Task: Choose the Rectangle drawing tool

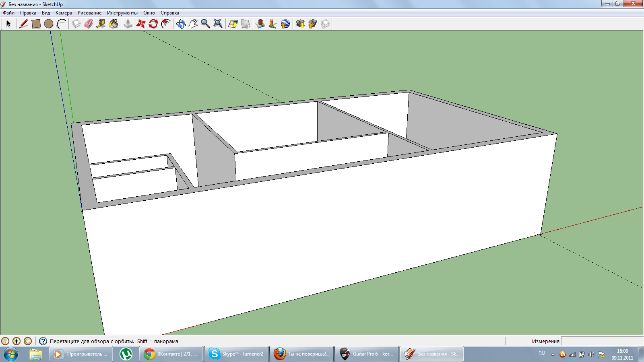Action: [36, 24]
